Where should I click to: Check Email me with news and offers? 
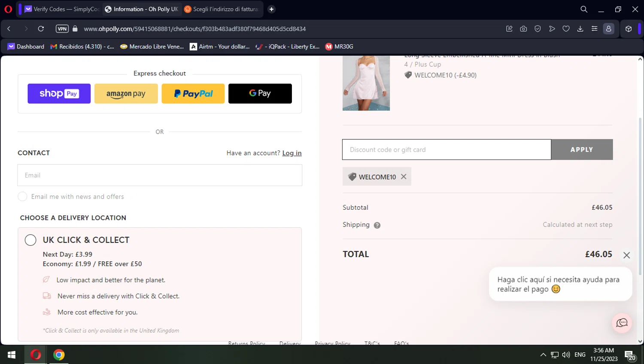point(22,196)
